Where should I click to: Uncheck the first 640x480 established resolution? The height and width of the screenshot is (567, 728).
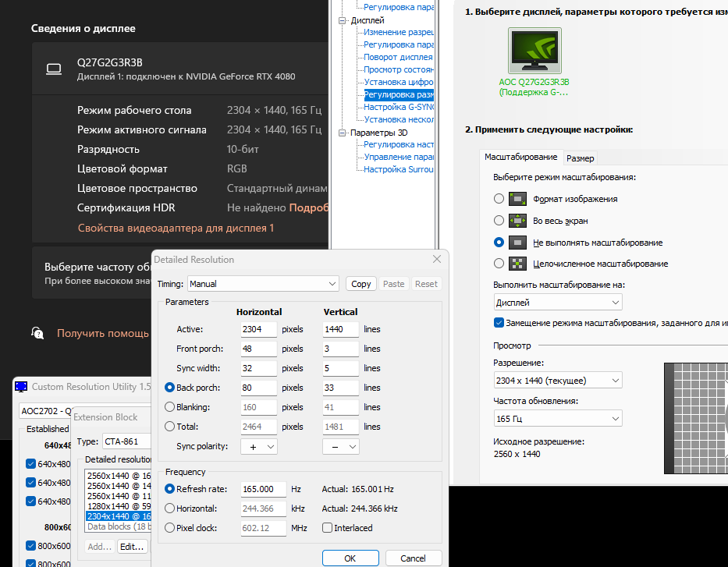[30, 463]
